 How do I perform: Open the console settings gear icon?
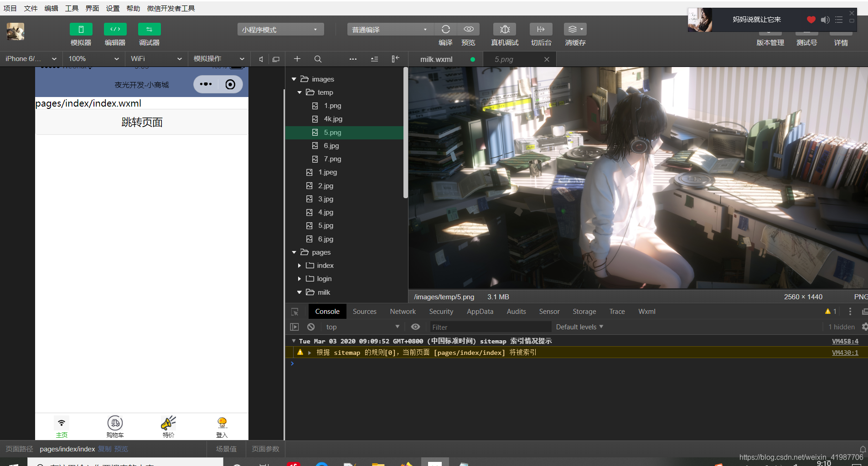864,327
